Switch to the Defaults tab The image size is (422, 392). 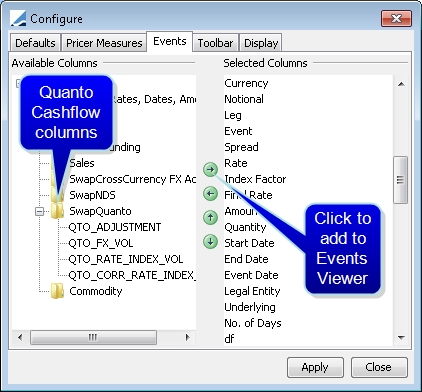pos(35,43)
